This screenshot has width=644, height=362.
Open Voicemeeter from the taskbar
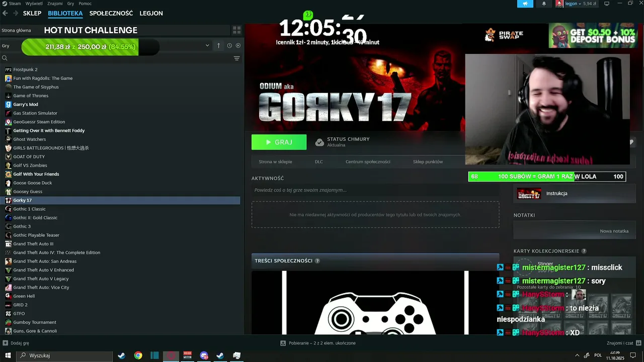coord(187,355)
